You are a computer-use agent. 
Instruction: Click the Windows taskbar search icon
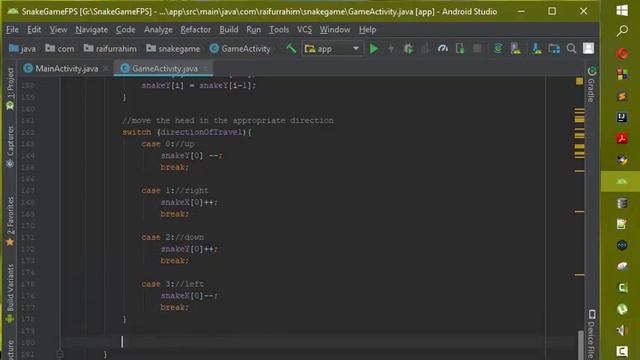pos(622,31)
